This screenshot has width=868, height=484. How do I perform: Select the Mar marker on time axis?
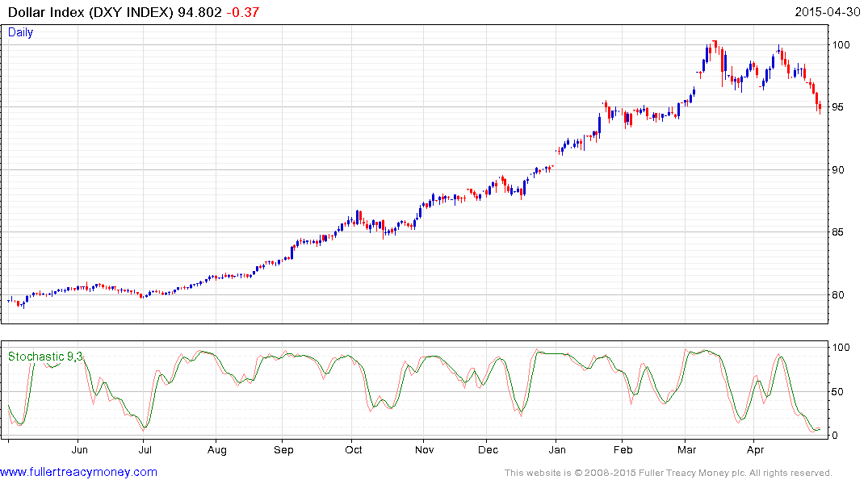point(686,449)
